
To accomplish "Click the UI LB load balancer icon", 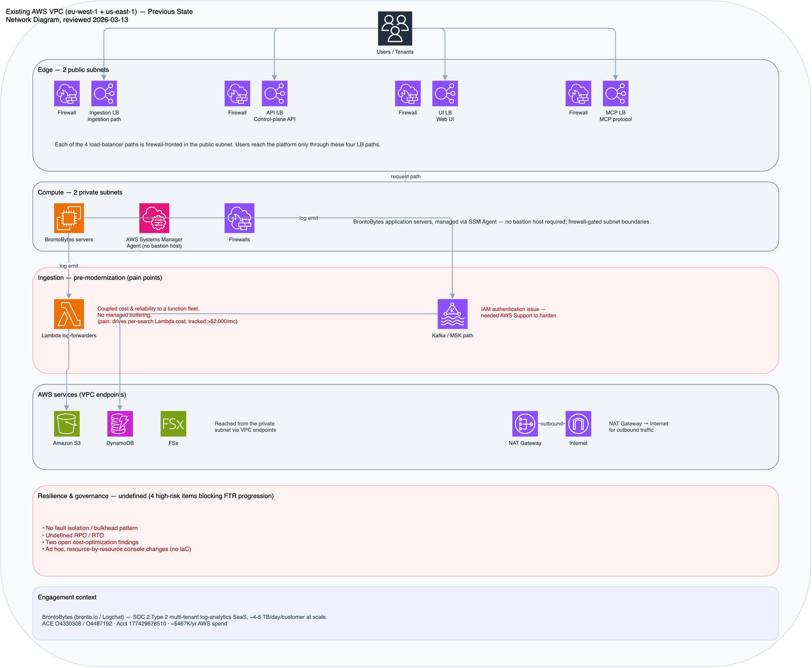I will 445,94.
